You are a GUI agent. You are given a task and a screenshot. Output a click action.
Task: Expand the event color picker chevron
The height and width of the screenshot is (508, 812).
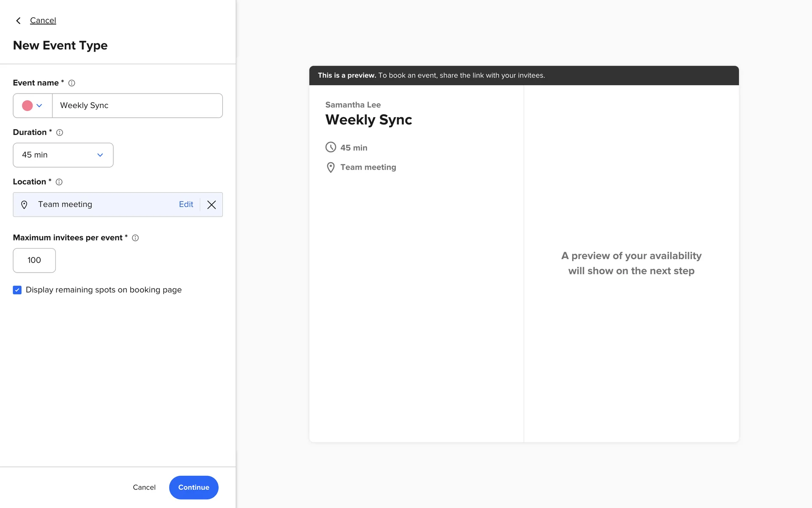tap(39, 106)
